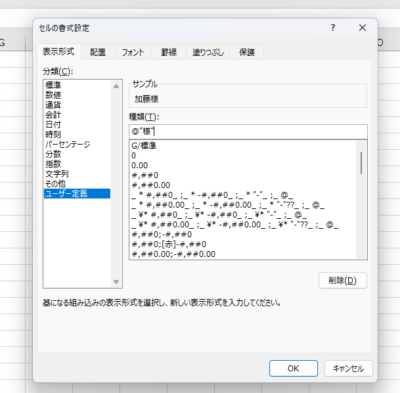400x393 pixels.
Task: Choose the G/標準 format
Action: pyautogui.click(x=243, y=146)
